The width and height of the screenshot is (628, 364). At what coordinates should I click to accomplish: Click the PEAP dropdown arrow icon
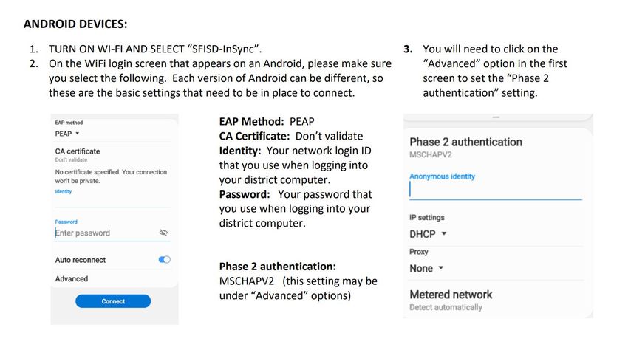78,134
